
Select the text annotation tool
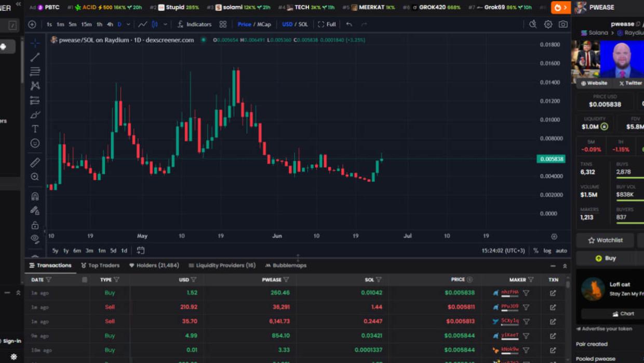click(x=35, y=128)
